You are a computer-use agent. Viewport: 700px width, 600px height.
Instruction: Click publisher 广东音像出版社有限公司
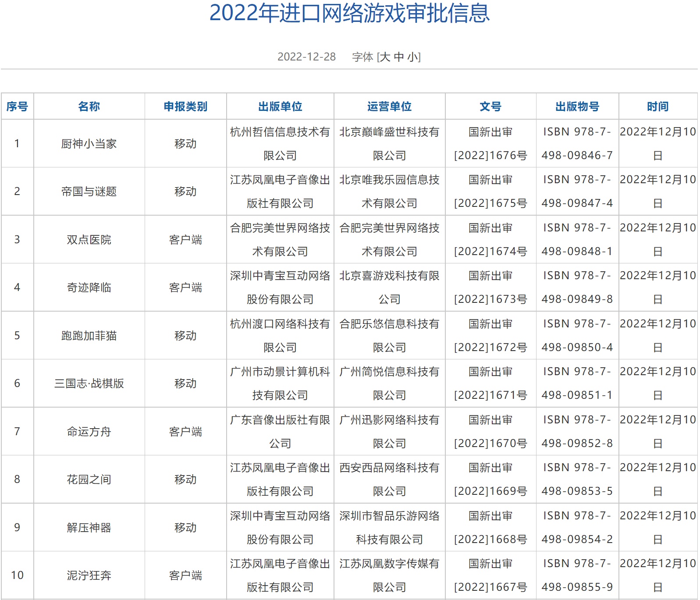[280, 432]
